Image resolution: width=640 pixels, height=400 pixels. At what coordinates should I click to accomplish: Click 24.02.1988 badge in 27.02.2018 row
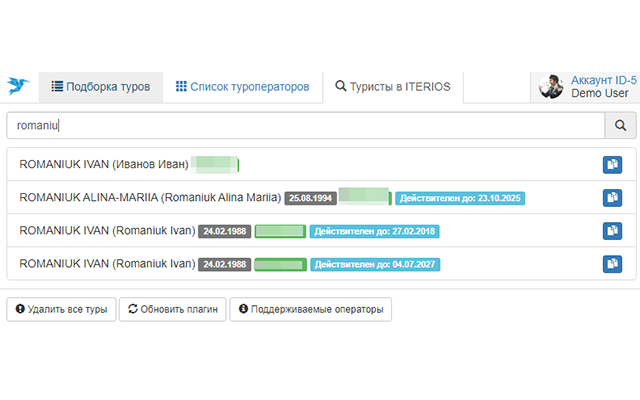(x=224, y=231)
